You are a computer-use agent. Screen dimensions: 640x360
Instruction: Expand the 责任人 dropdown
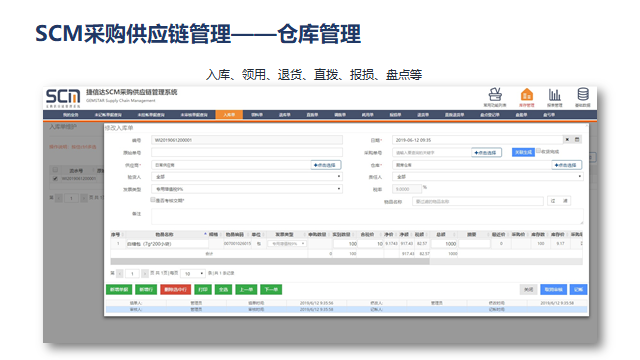pyautogui.click(x=488, y=177)
